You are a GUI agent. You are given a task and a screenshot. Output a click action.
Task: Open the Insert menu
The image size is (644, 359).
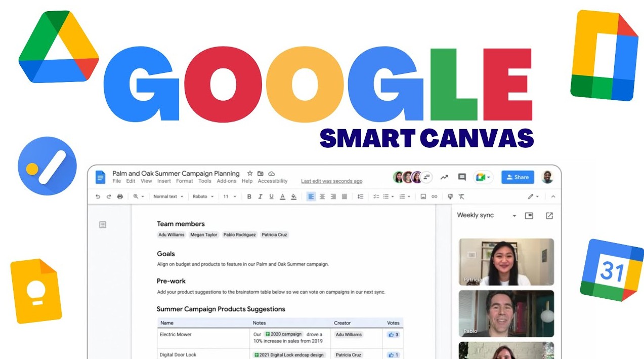click(x=164, y=181)
